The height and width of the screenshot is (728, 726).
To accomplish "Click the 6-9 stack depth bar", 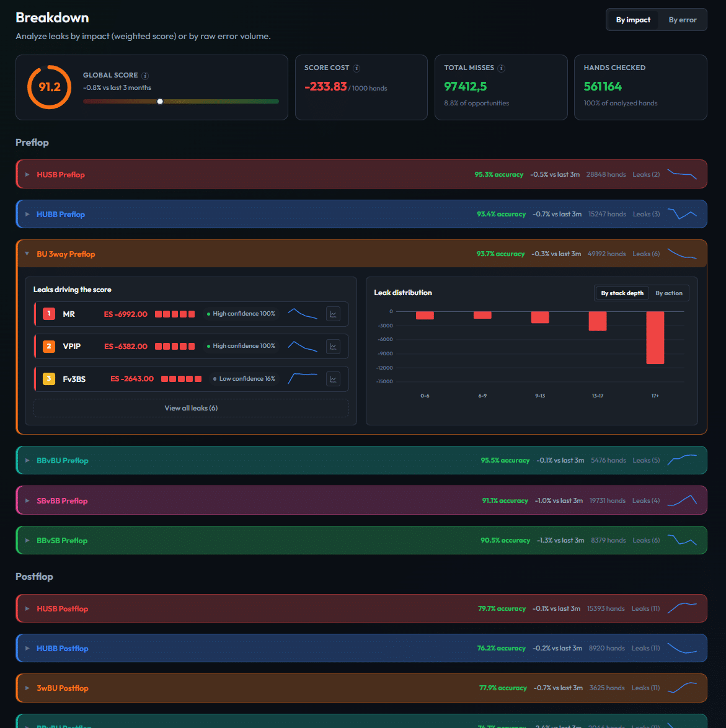I will [x=482, y=315].
